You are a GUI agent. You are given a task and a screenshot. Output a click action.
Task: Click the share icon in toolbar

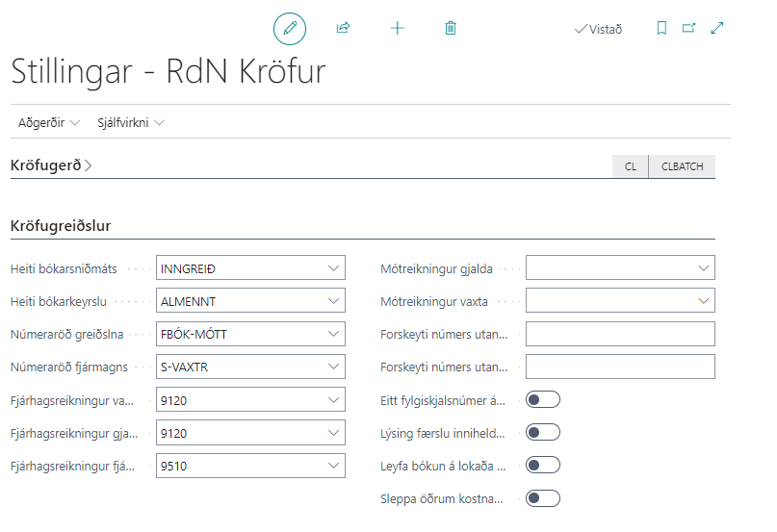343,29
